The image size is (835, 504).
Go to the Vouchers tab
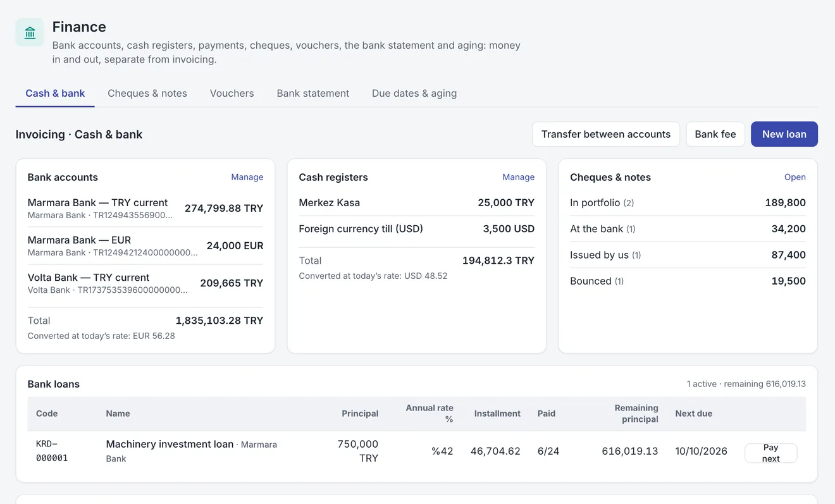click(x=232, y=94)
